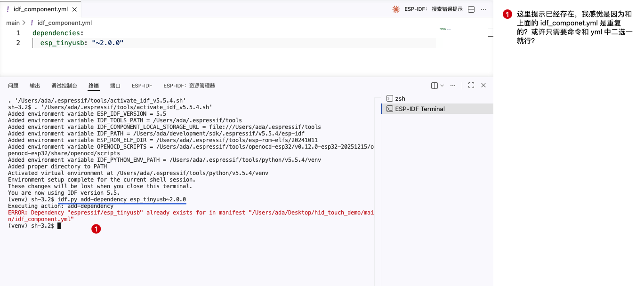Screen dimensions: 644x286
Task: Switch to the 输出 panel tab
Action: click(35, 86)
